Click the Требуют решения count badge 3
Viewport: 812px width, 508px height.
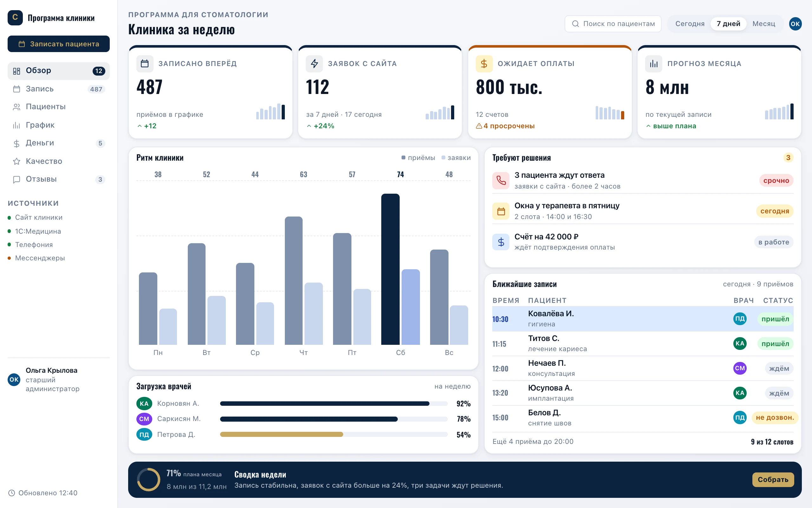tap(788, 157)
